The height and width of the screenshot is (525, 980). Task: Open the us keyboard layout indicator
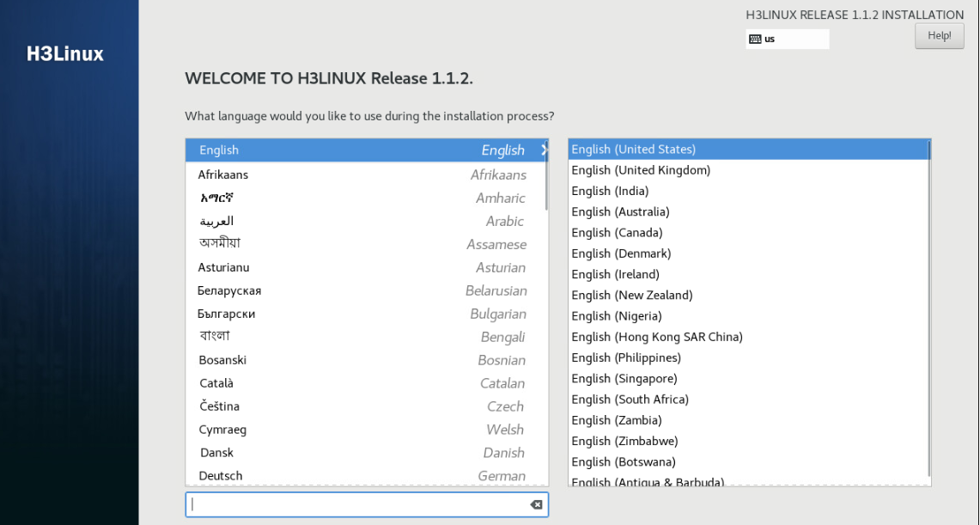click(x=788, y=39)
